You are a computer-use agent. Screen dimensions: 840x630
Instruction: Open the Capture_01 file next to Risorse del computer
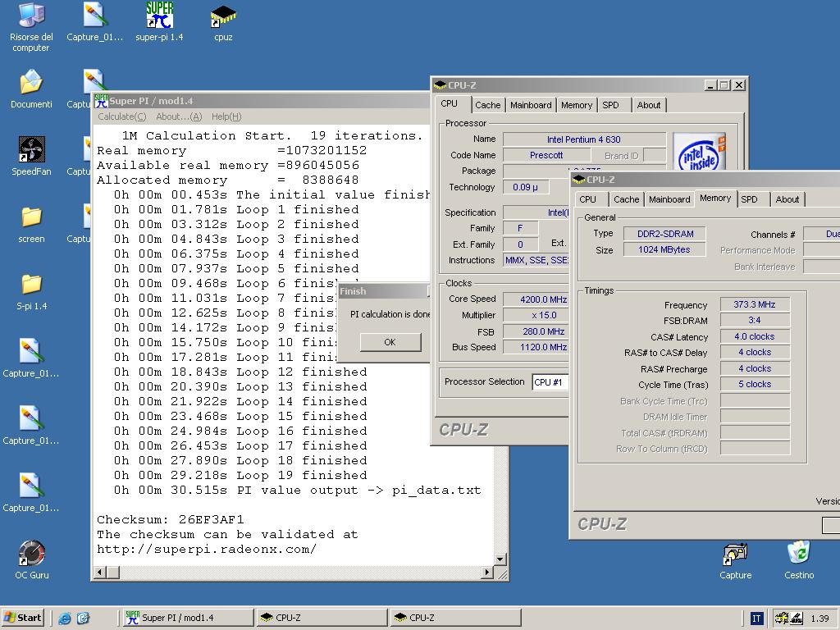(95, 22)
